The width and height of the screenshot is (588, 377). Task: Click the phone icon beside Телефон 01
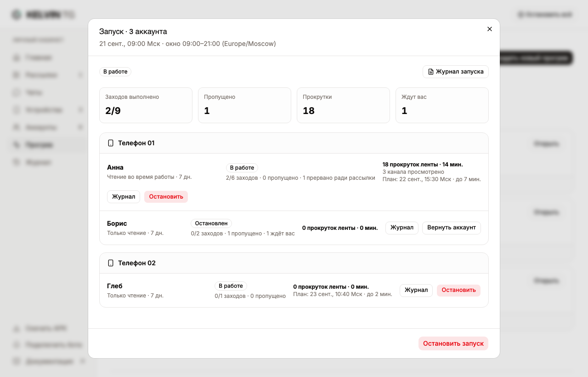point(110,143)
